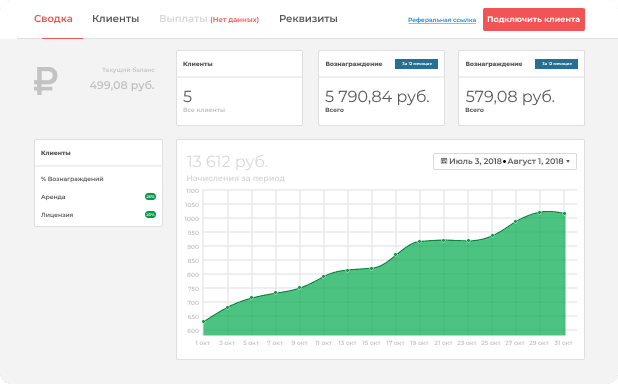Go to the Реквизиты tab
The height and width of the screenshot is (384, 618).
pyautogui.click(x=308, y=19)
